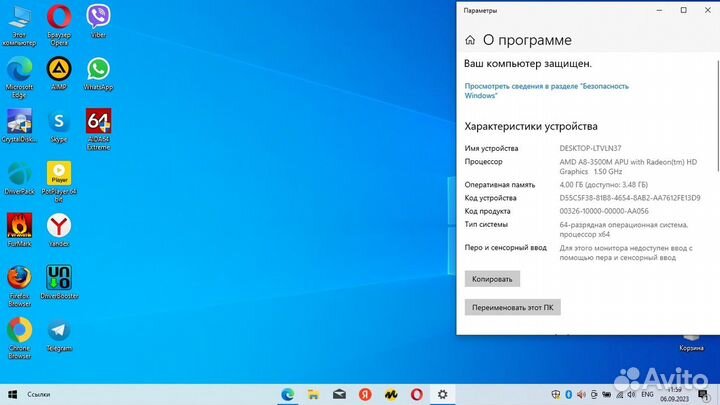Viewport: 720px width, 405px height.
Task: Go to Settings home via house icon
Action: (x=470, y=40)
